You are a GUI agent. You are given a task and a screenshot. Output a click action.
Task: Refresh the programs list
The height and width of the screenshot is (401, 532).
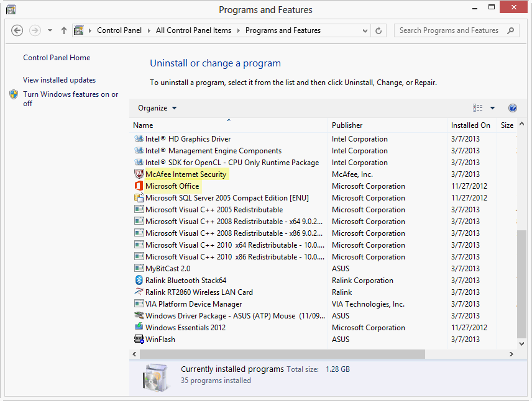point(378,31)
